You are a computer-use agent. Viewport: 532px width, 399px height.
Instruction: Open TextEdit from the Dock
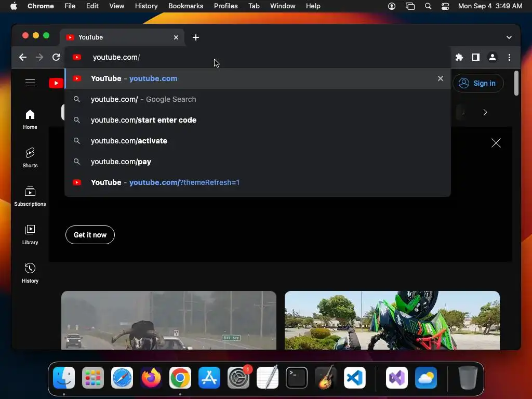(268, 378)
